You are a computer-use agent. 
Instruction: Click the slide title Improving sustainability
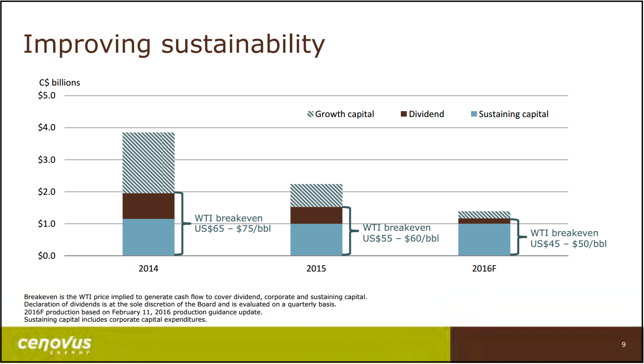click(174, 44)
